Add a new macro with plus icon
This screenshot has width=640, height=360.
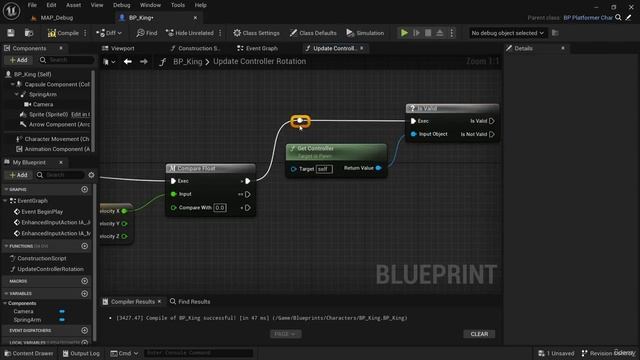(84, 281)
